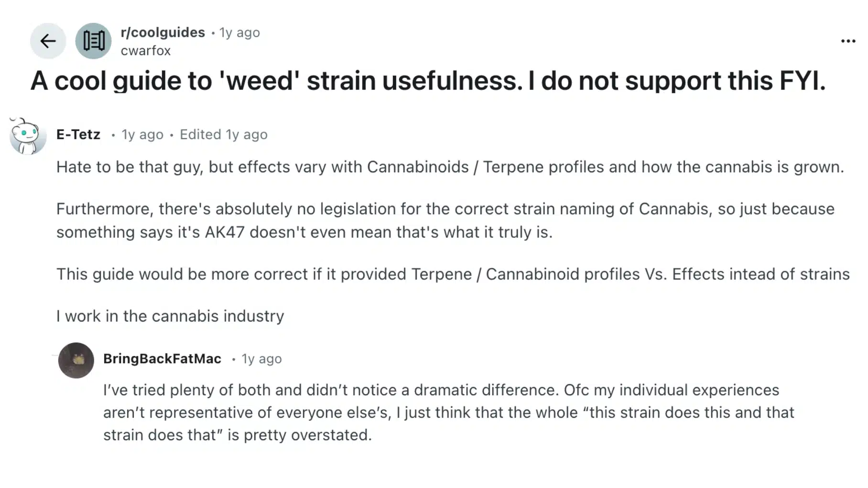The height and width of the screenshot is (488, 868).
Task: Select the E-Tetz username
Action: (x=78, y=134)
